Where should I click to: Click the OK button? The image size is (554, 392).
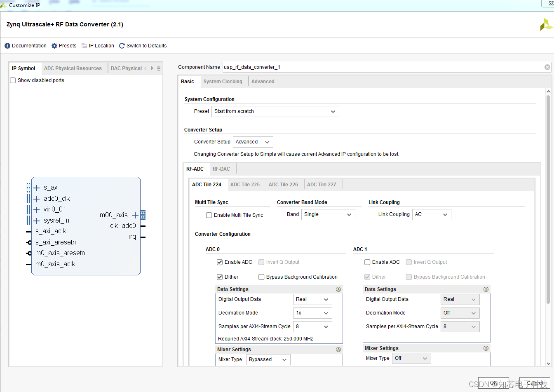(x=493, y=383)
